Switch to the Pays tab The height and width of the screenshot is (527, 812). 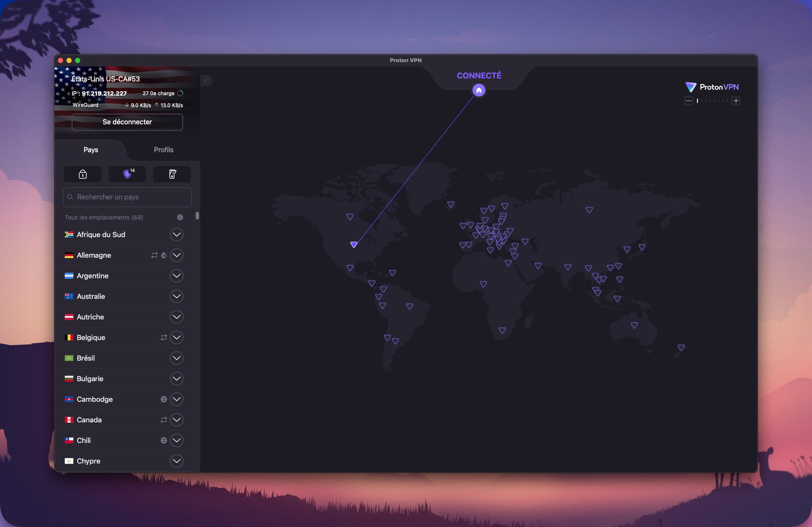point(91,150)
